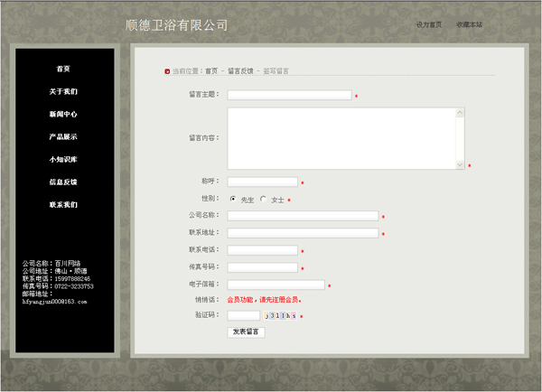Open the 新闻中心 sidebar item
Viewport: 542px width, 392px height.
[63, 114]
